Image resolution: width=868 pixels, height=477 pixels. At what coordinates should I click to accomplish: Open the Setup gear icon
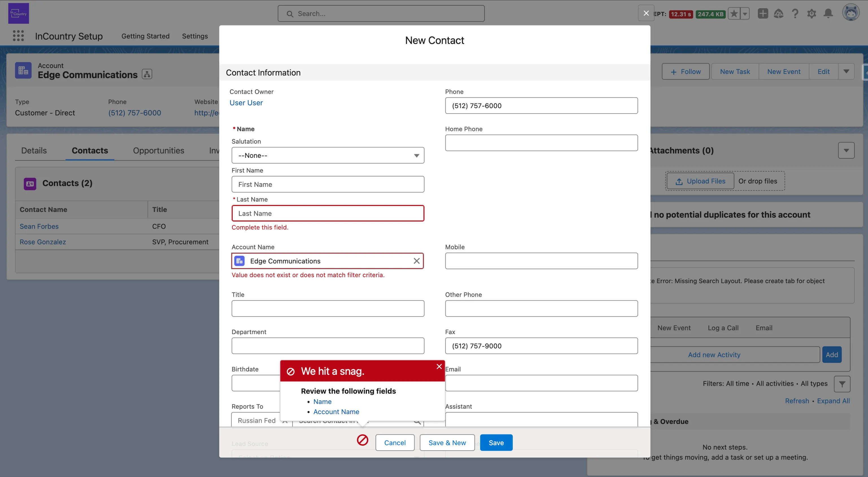[812, 14]
